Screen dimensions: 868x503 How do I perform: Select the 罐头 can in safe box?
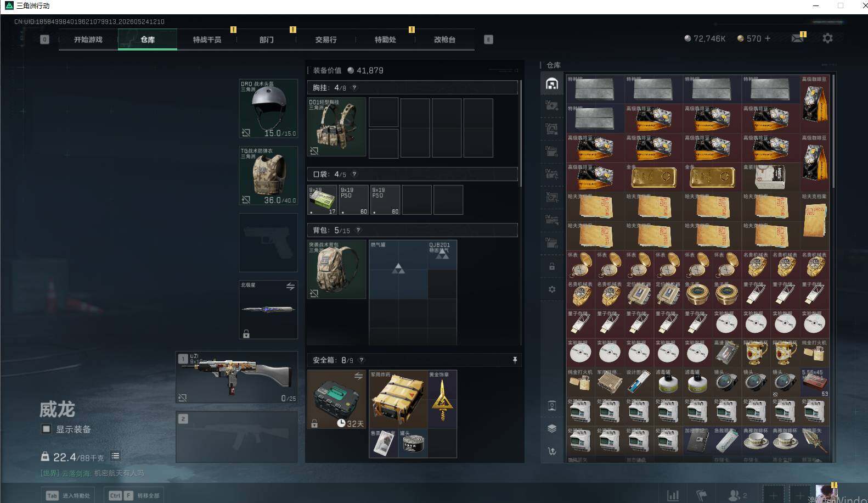tap(413, 443)
